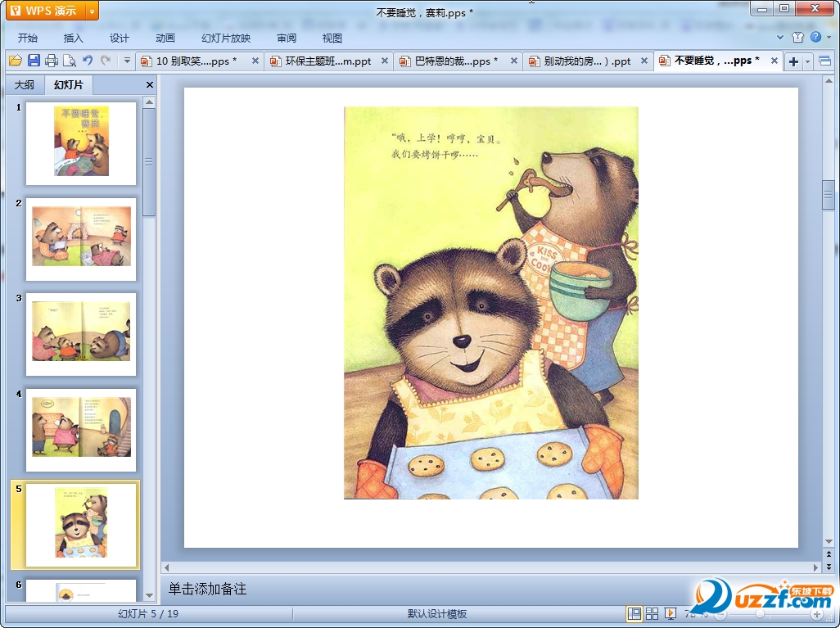Undo the last action

tap(88, 61)
